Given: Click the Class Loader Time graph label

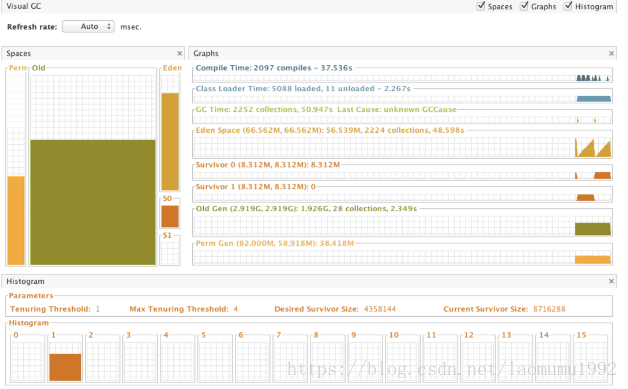Looking at the screenshot, I should (x=303, y=89).
